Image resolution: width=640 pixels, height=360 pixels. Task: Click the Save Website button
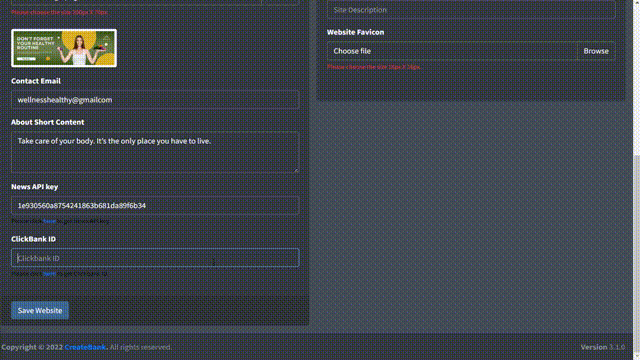coord(40,310)
